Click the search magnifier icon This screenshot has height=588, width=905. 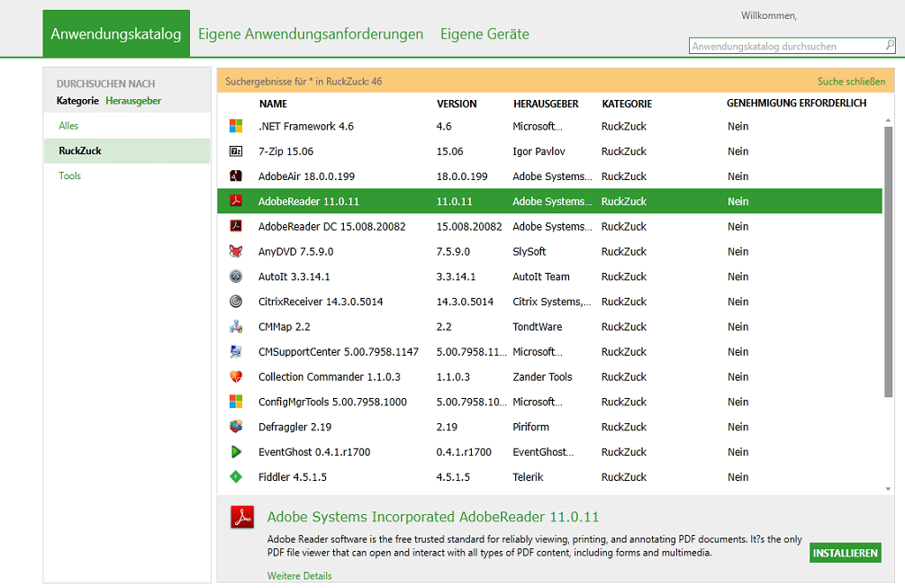pyautogui.click(x=890, y=45)
